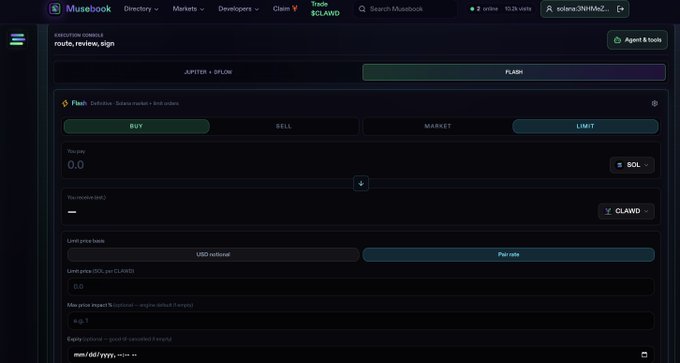Click the You pay amount field
The height and width of the screenshot is (363, 680).
point(334,165)
